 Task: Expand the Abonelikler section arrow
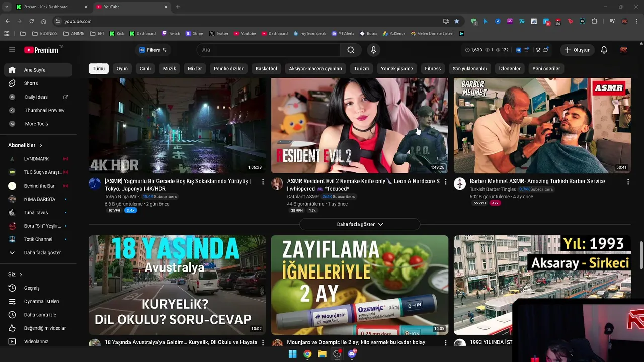(x=41, y=145)
